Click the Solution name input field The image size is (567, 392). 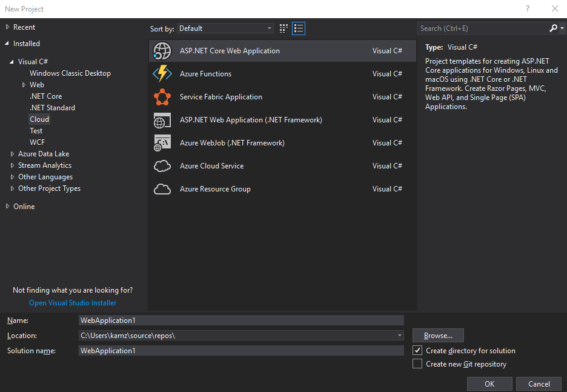coord(241,350)
